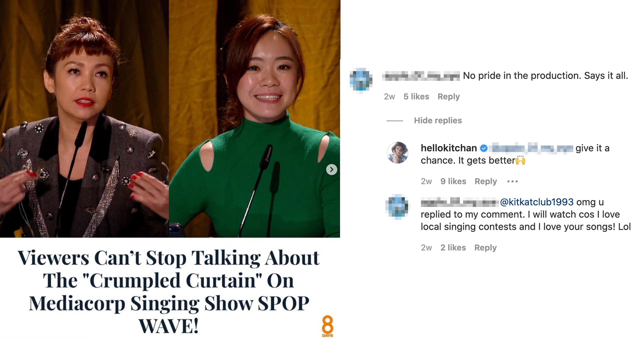Reply to the 'omg u replied' comment
Image resolution: width=644 pixels, height=340 pixels.
click(x=486, y=248)
